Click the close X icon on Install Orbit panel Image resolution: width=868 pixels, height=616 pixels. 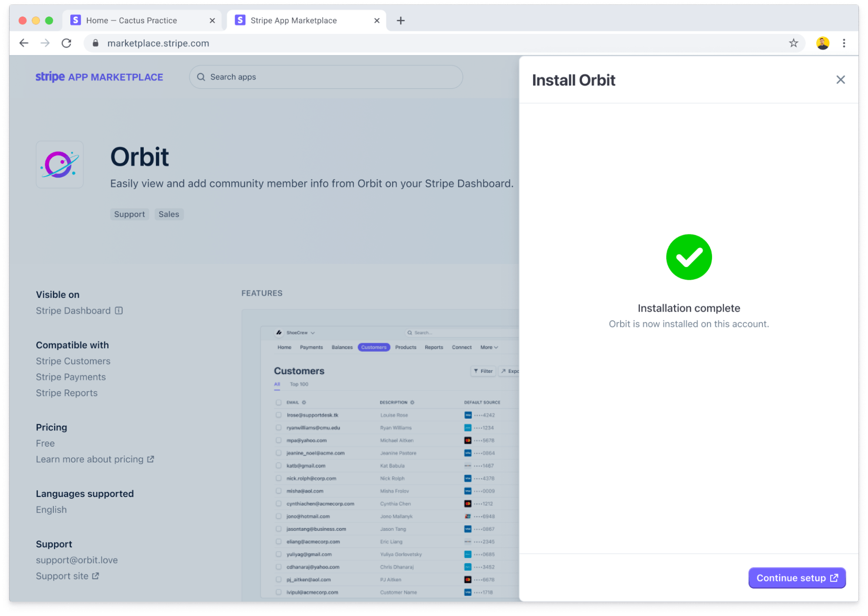[x=841, y=79]
